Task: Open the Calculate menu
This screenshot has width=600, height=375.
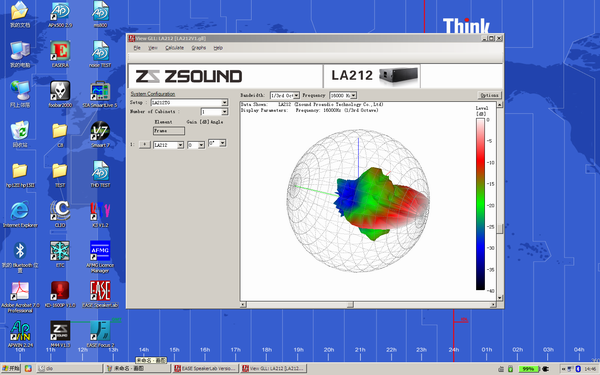Action: pyautogui.click(x=174, y=48)
